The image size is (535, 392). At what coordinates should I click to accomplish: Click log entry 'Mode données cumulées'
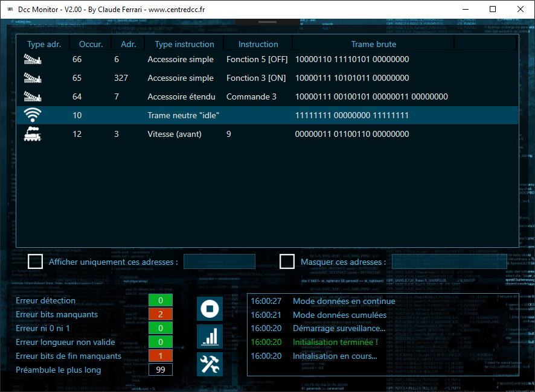tap(339, 315)
